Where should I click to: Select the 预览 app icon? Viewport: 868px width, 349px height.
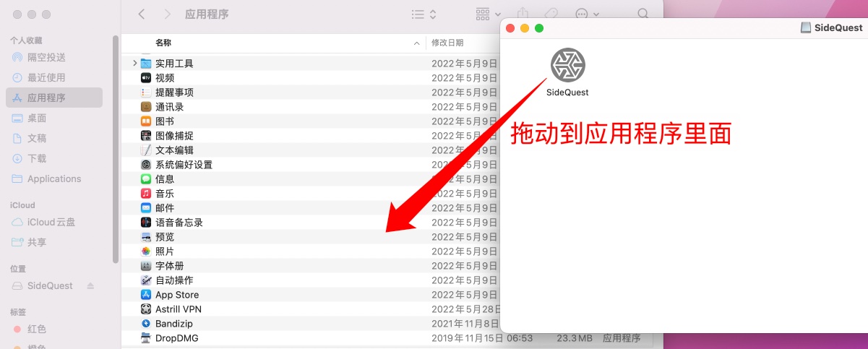pyautogui.click(x=145, y=237)
